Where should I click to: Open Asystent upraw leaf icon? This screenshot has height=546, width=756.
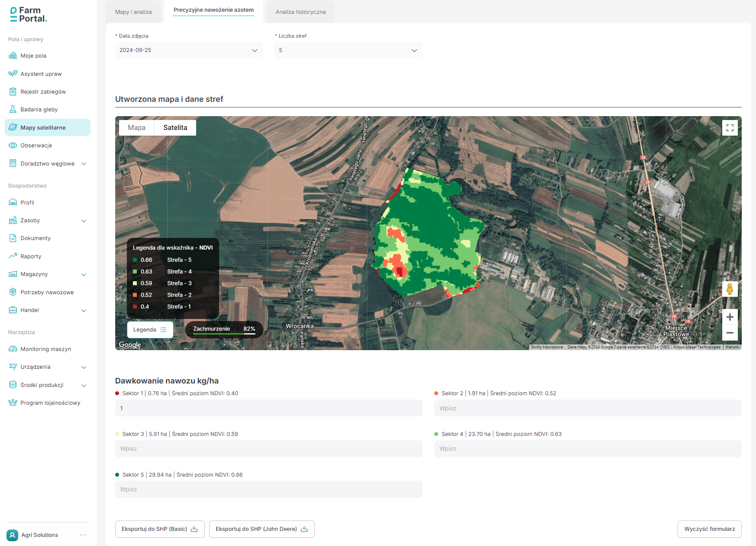(x=13, y=74)
